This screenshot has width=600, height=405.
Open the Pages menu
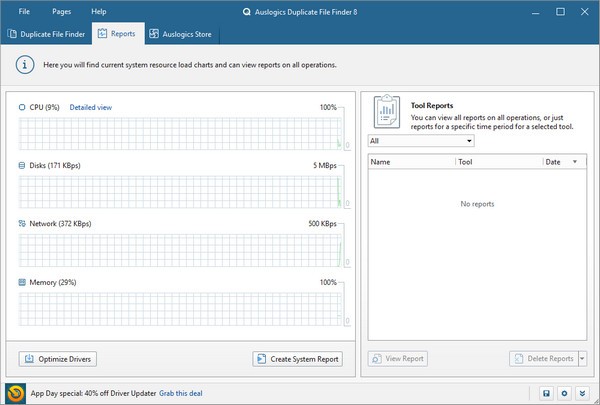(61, 10)
